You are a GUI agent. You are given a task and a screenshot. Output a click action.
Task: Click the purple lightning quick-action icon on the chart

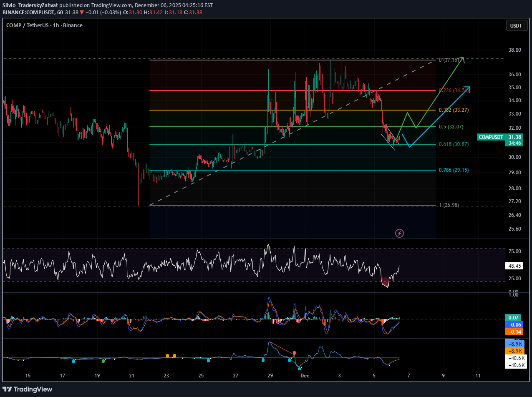(x=399, y=234)
